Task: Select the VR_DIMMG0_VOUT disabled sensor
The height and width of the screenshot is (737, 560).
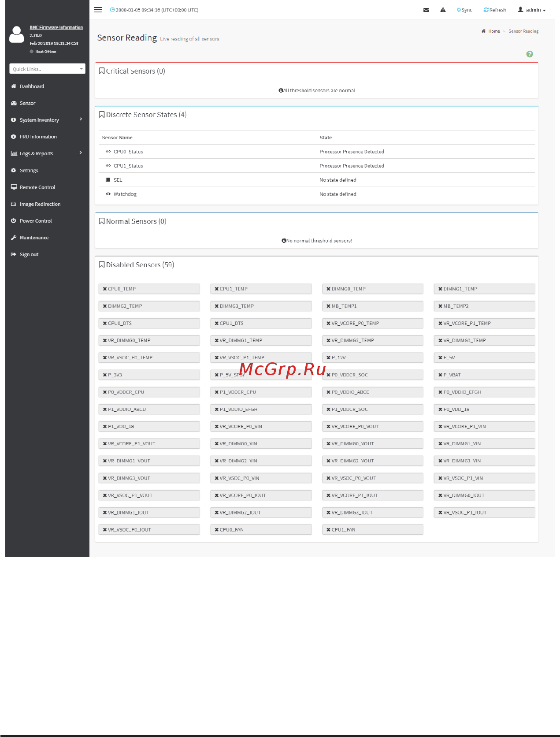Action: 373,444
